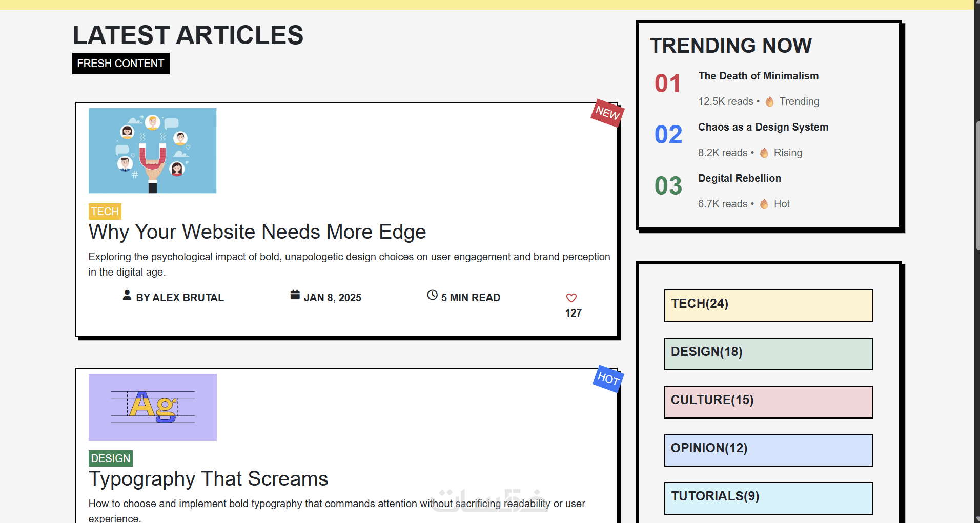Open the DESIGN(18) category

pos(768,354)
